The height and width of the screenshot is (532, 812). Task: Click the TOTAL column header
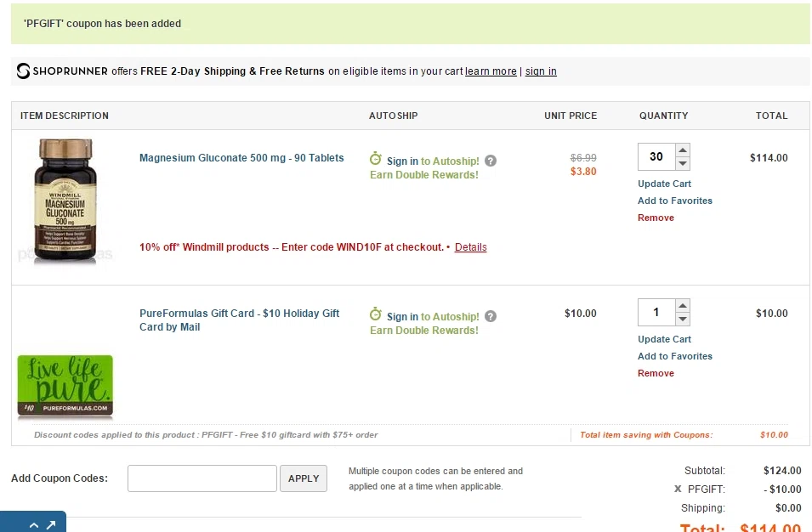pos(771,116)
